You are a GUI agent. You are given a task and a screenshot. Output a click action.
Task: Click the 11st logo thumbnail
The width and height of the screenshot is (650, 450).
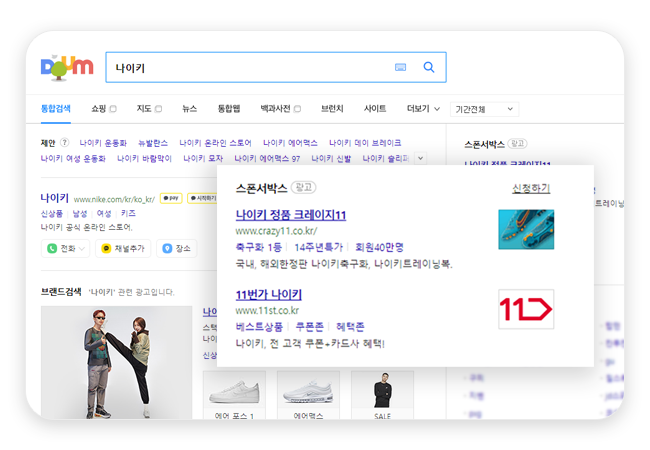526,309
